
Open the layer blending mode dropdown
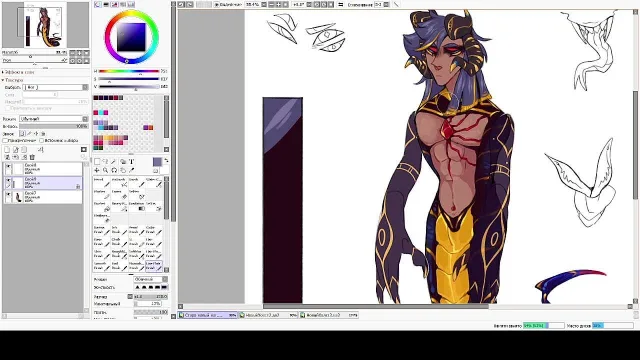[53, 119]
